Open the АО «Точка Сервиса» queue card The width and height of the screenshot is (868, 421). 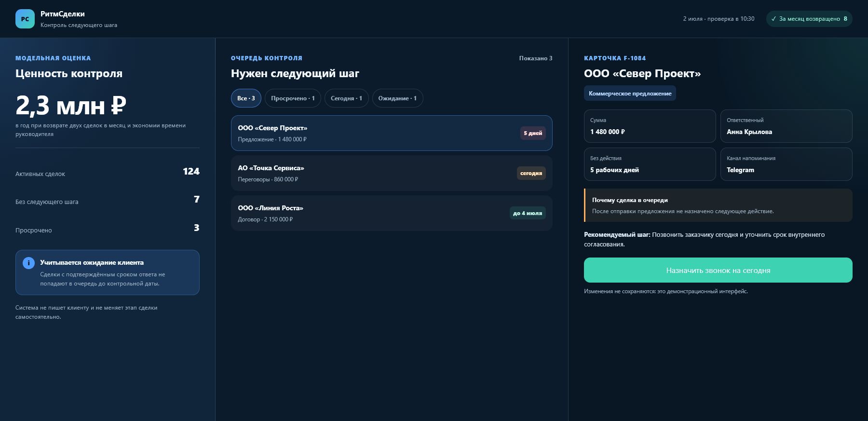392,173
